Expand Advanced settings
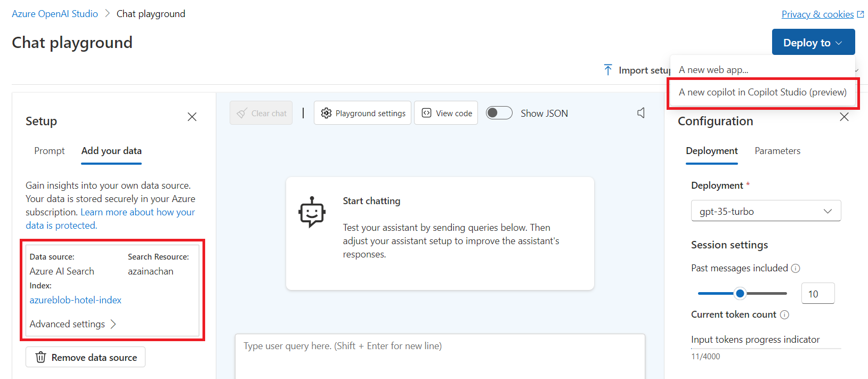The height and width of the screenshot is (379, 868). coord(73,324)
